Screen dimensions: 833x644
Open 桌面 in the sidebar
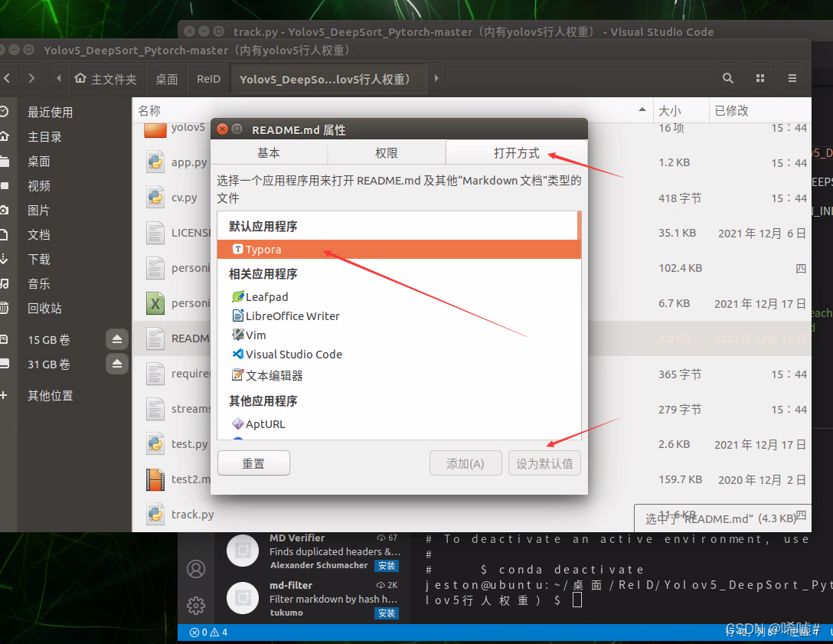[x=39, y=161]
